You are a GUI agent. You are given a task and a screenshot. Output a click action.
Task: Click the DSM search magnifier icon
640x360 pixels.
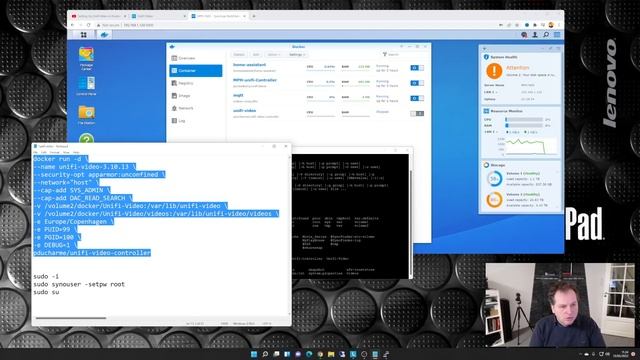(x=546, y=35)
